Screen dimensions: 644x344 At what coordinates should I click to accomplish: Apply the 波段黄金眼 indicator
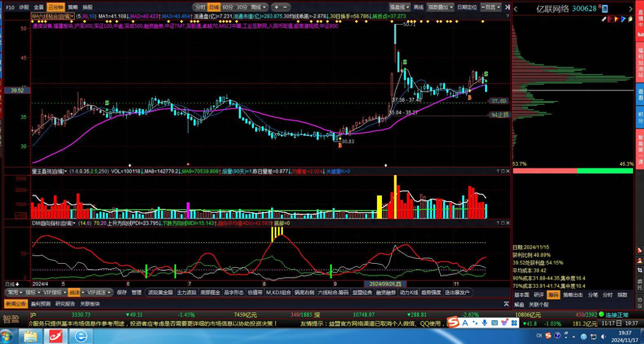point(160,292)
